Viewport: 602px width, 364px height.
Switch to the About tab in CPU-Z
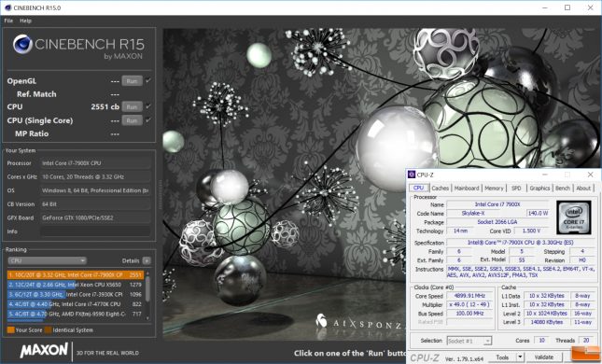point(583,189)
